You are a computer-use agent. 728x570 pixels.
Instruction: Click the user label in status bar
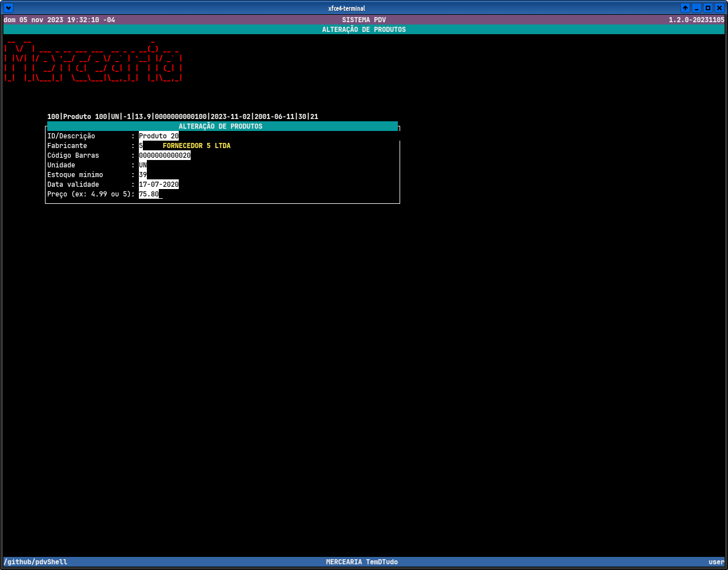click(717, 562)
